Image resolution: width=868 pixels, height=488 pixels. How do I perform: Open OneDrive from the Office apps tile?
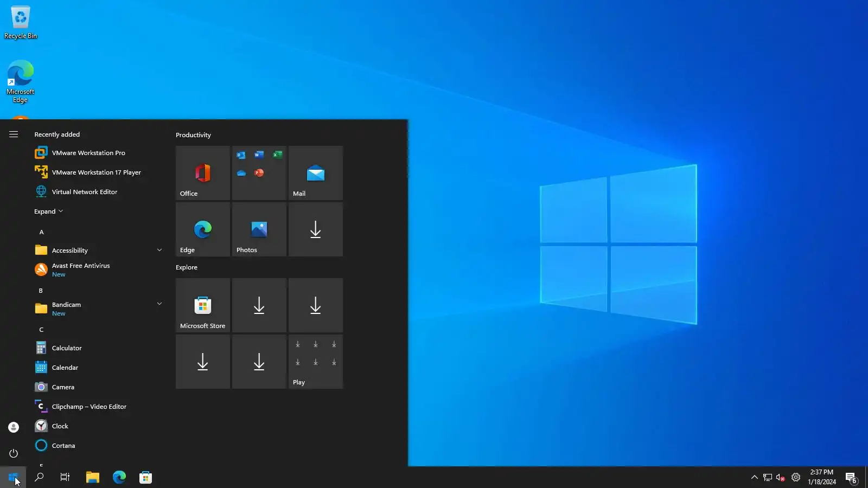coord(241,173)
